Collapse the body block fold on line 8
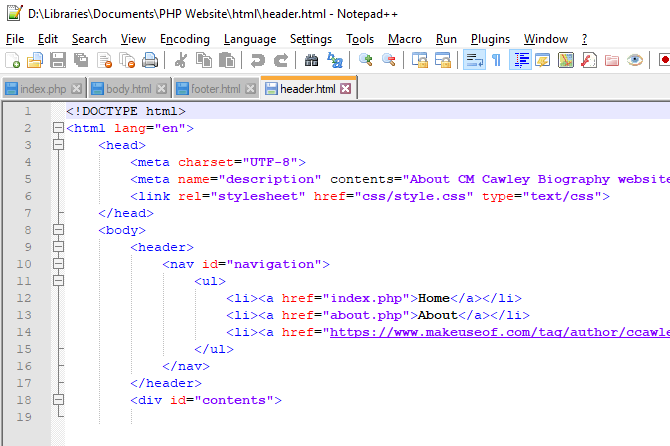670x446 pixels. (x=59, y=230)
